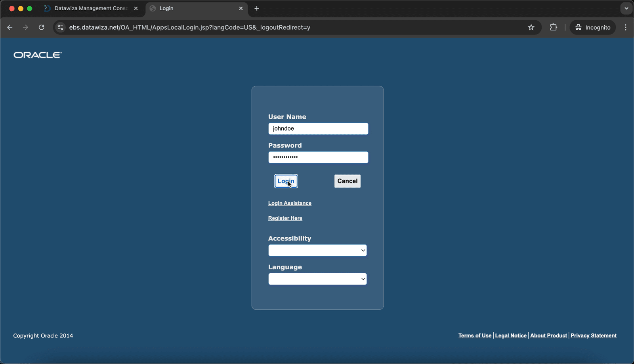Viewport: 634px width, 364px height.
Task: Click the Incognito indicator
Action: point(593,27)
